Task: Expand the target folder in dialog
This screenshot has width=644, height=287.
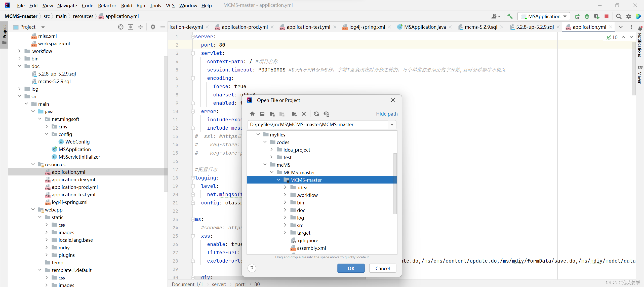Action: [285, 233]
